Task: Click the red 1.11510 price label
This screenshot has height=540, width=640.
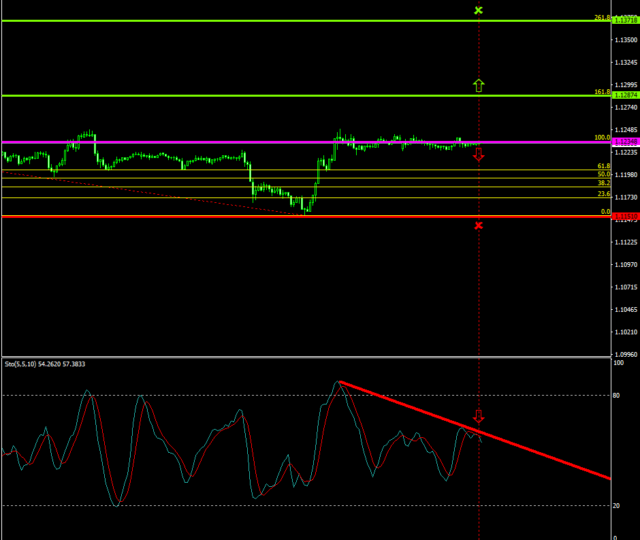Action: [x=624, y=216]
